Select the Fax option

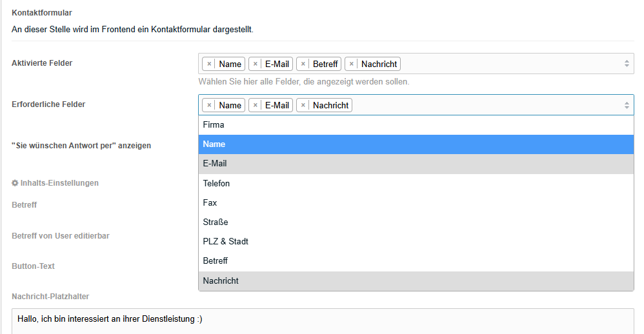(x=416, y=202)
